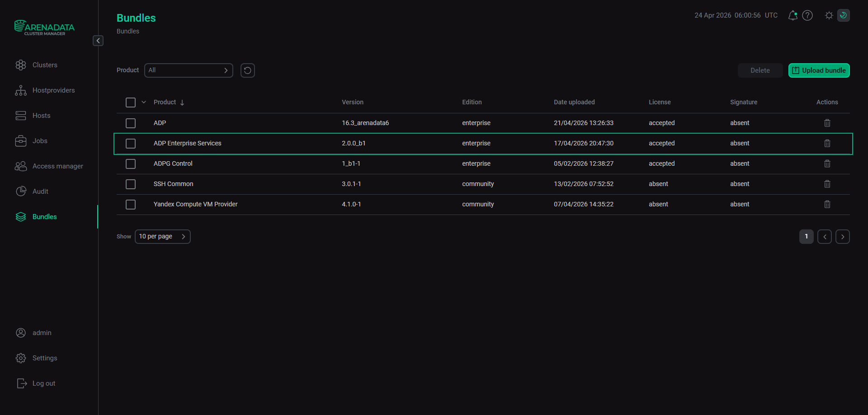Image resolution: width=868 pixels, height=415 pixels.
Task: Go to previous page
Action: pyautogui.click(x=825, y=237)
